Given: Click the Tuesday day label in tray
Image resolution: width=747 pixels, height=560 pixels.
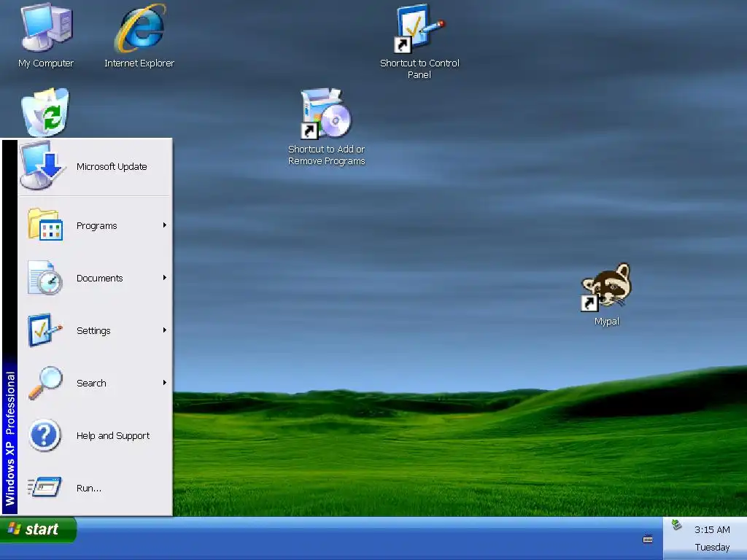Looking at the screenshot, I should pos(712,547).
